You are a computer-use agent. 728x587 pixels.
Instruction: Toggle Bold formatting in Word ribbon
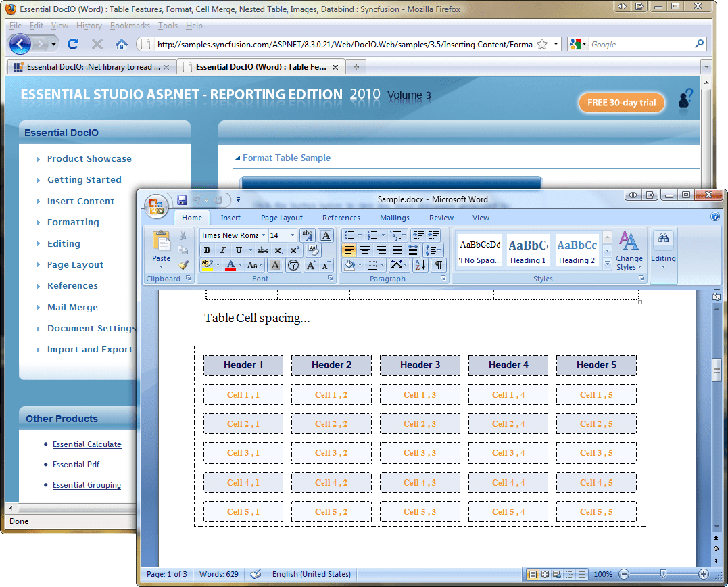tap(207, 250)
